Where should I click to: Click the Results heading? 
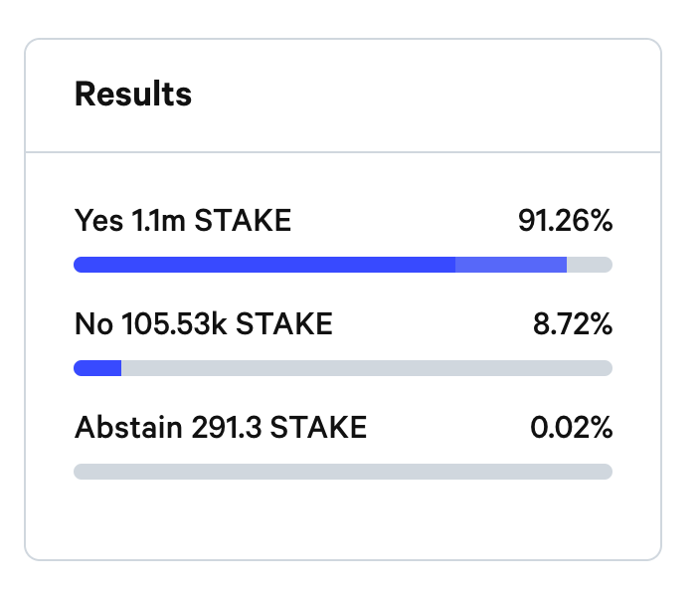(x=133, y=95)
